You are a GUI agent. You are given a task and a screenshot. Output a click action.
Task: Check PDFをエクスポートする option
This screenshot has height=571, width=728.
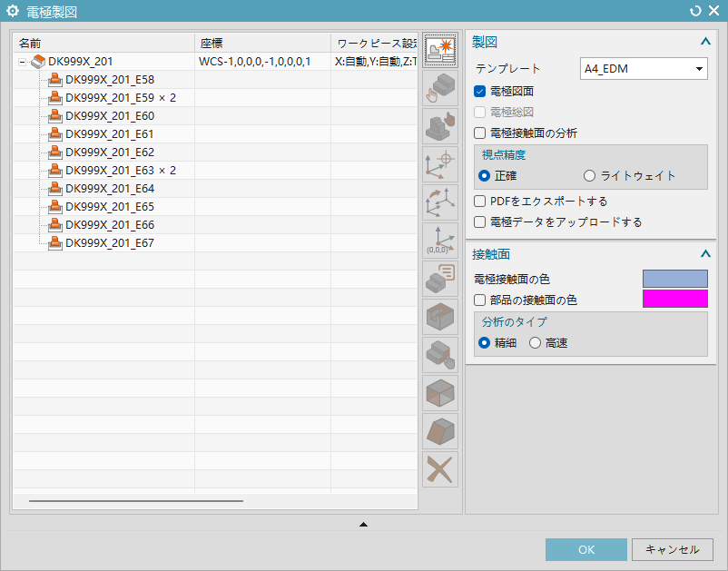pyautogui.click(x=480, y=202)
